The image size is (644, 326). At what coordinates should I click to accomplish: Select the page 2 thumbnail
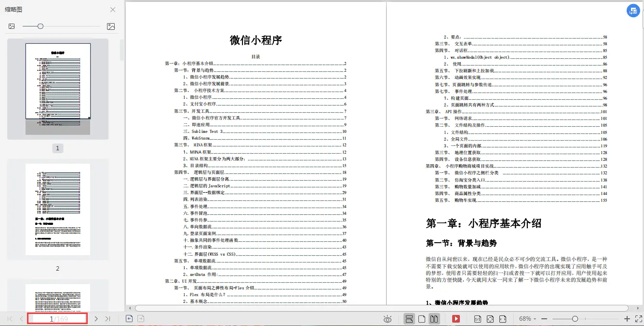pos(58,209)
